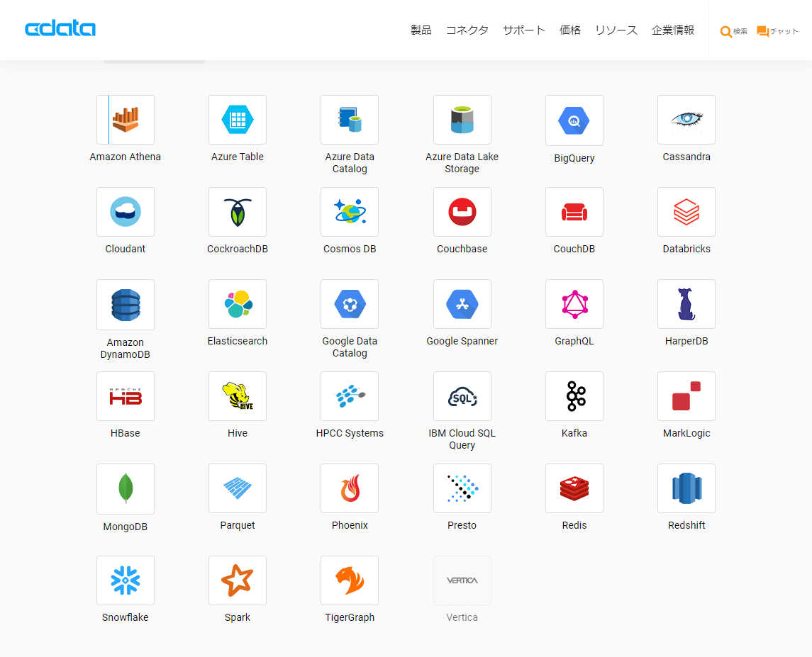812x657 pixels.
Task: Open the Cosmos DB icon
Action: click(x=350, y=212)
